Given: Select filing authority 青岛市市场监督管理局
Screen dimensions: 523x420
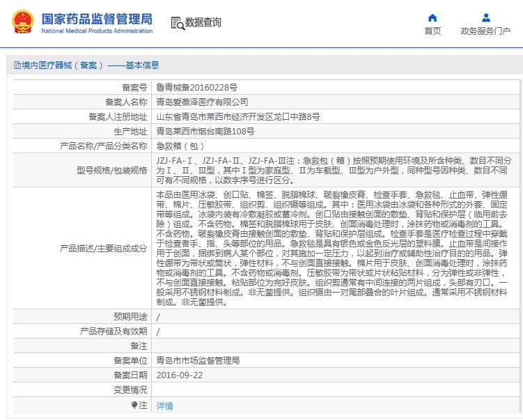Looking at the screenshot, I should (198, 361).
